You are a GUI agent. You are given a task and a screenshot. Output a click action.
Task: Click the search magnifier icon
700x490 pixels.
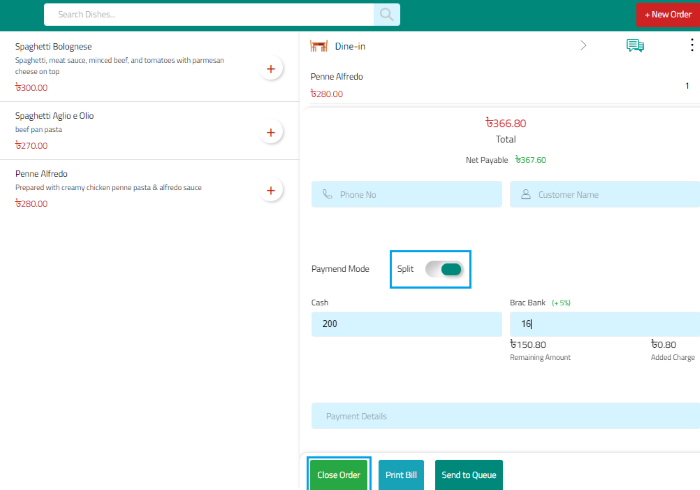click(x=386, y=15)
